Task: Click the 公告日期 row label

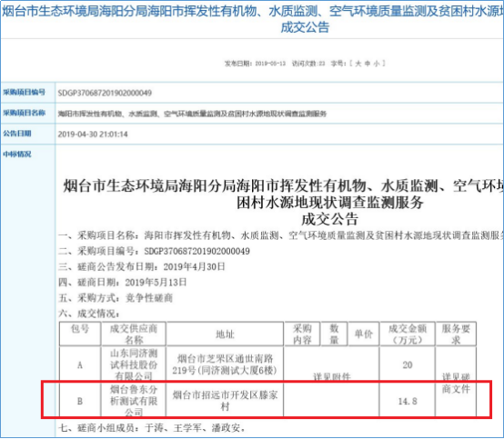Action: pos(17,134)
